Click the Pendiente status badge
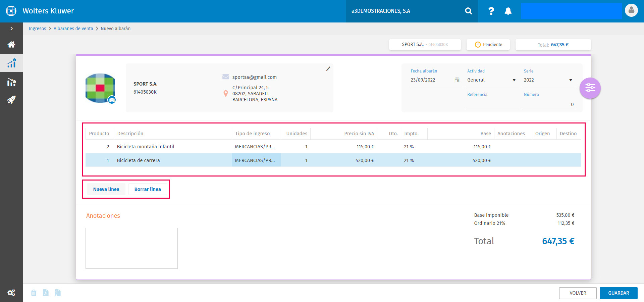Viewport: 644px width, 302px height. pyautogui.click(x=488, y=45)
